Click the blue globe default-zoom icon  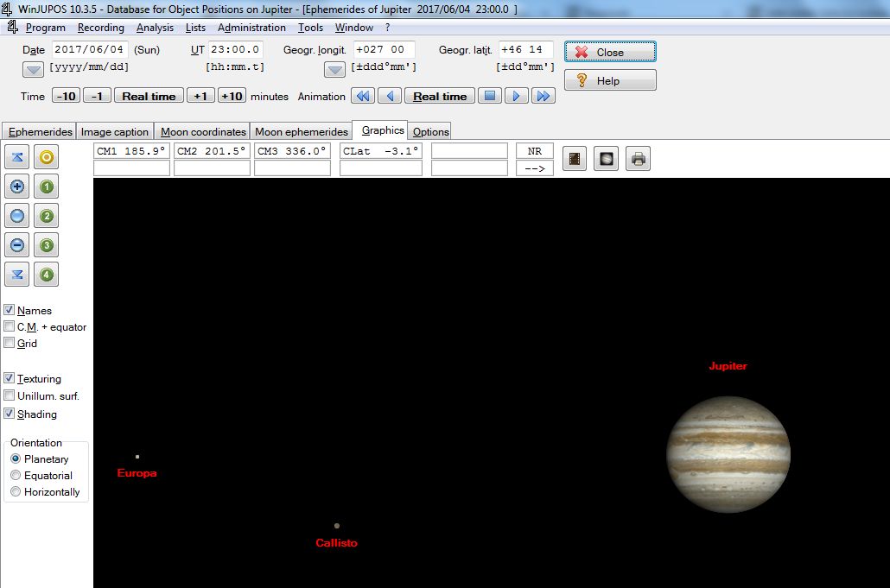(17, 216)
